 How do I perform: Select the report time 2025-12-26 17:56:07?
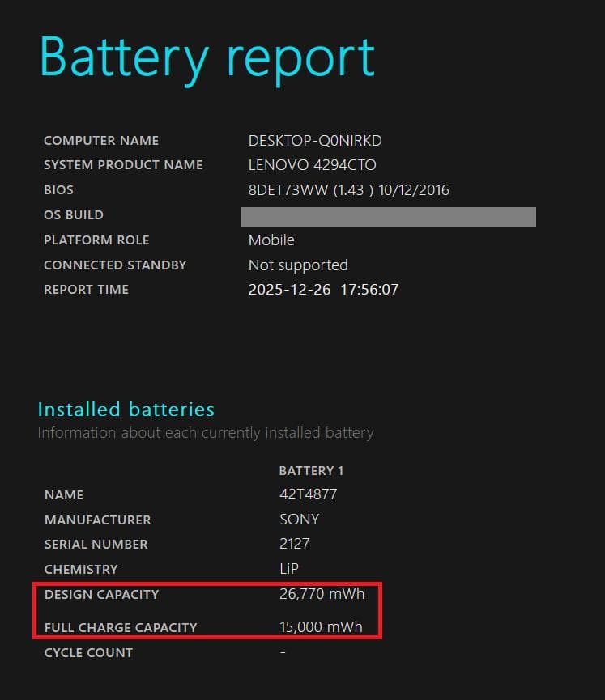(x=323, y=290)
